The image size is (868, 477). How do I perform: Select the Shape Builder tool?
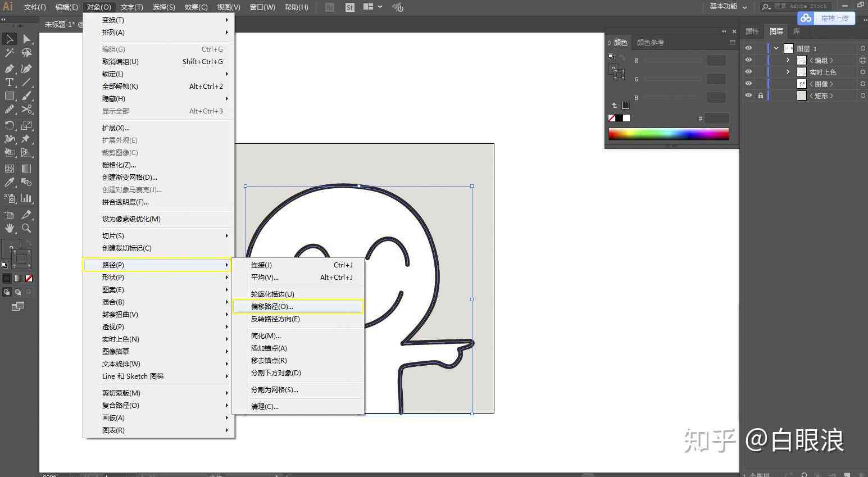tap(10, 152)
